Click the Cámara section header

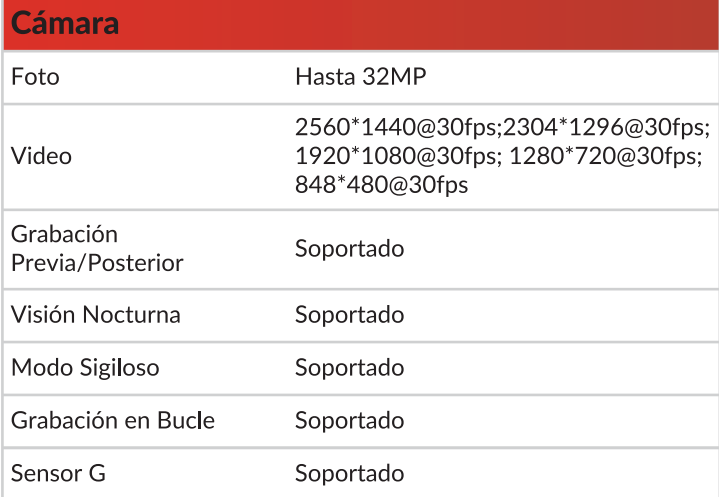[64, 25]
